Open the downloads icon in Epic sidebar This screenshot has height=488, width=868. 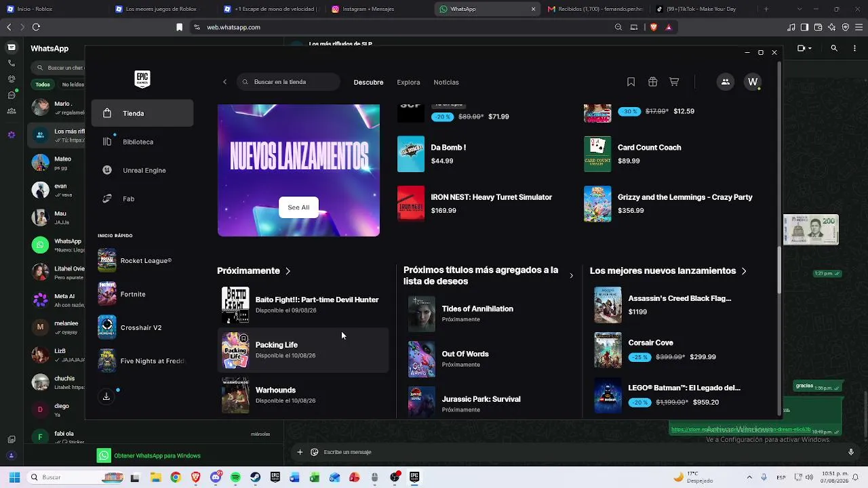[106, 396]
